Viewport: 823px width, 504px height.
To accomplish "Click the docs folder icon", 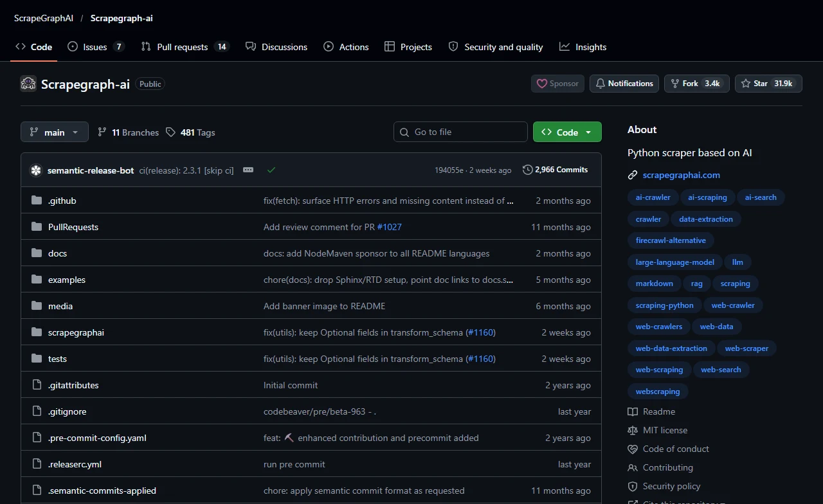I will pyautogui.click(x=37, y=253).
